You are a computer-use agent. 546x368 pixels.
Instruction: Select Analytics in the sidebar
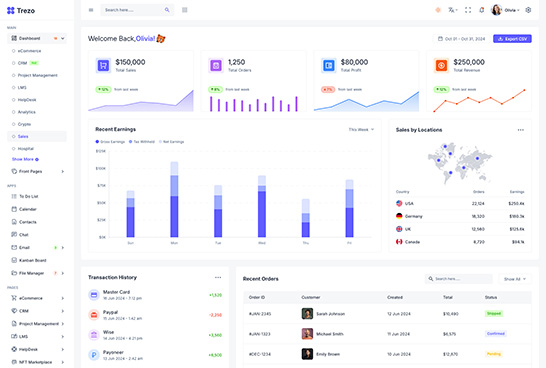(x=26, y=112)
